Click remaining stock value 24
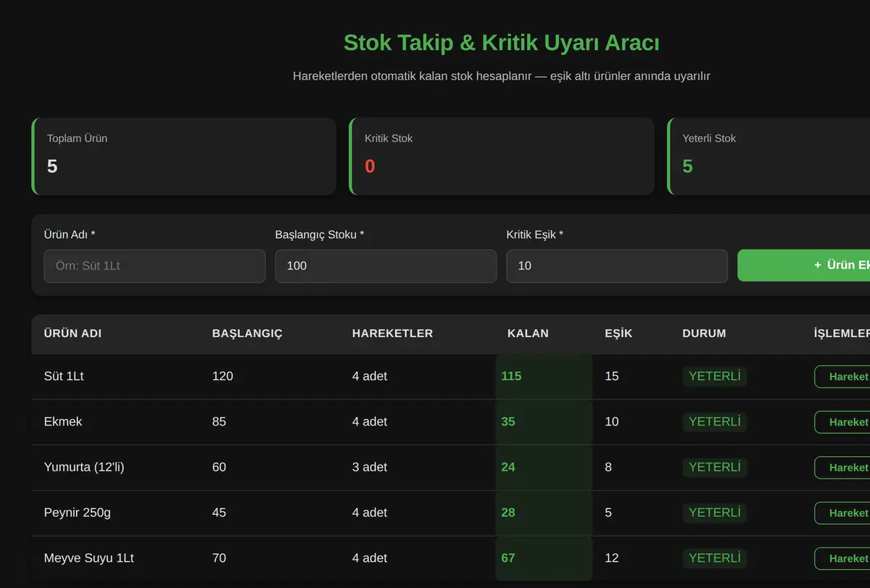The image size is (870, 588). (508, 468)
